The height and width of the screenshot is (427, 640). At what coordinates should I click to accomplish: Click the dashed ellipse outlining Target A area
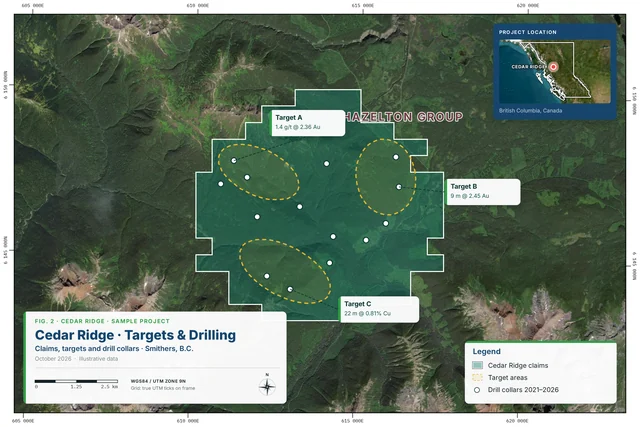(258, 172)
